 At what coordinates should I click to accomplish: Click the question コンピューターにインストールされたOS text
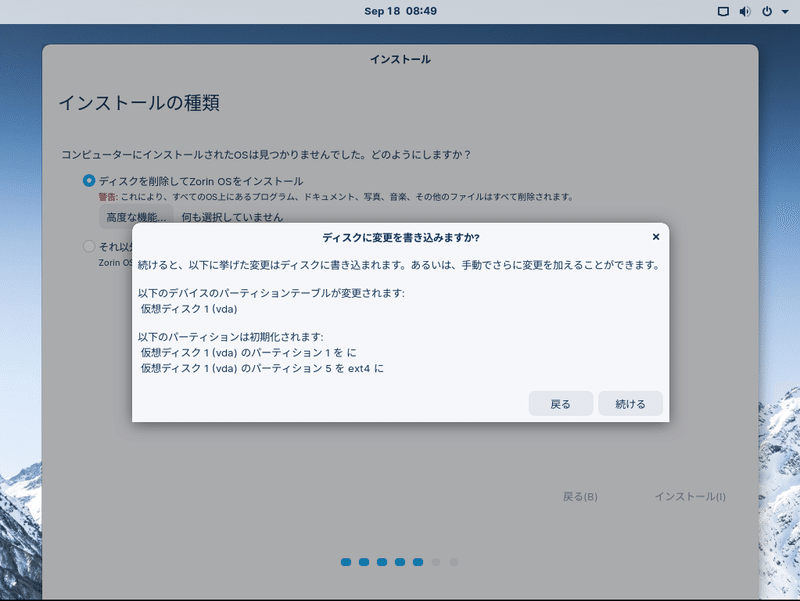pyautogui.click(x=265, y=154)
